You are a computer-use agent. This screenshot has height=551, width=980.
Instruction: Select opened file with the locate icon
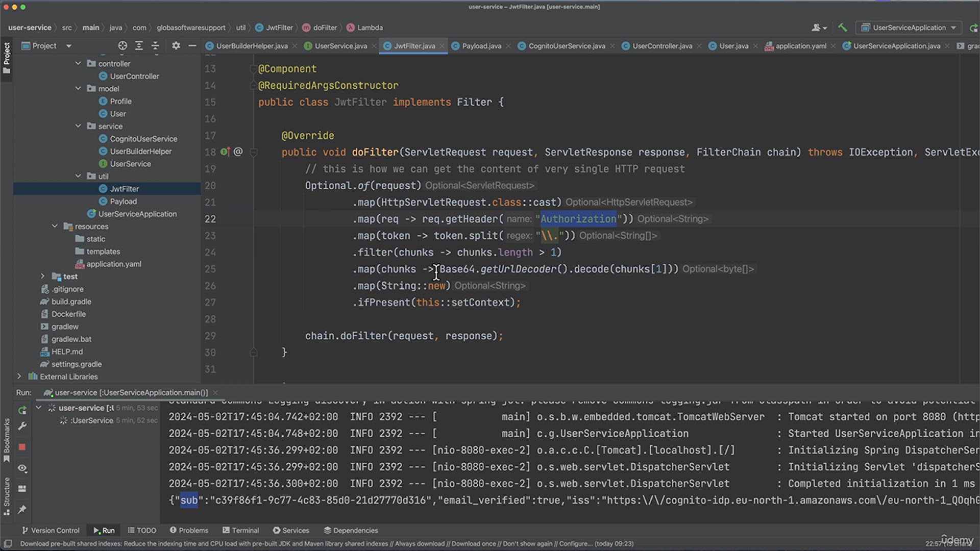pyautogui.click(x=122, y=45)
